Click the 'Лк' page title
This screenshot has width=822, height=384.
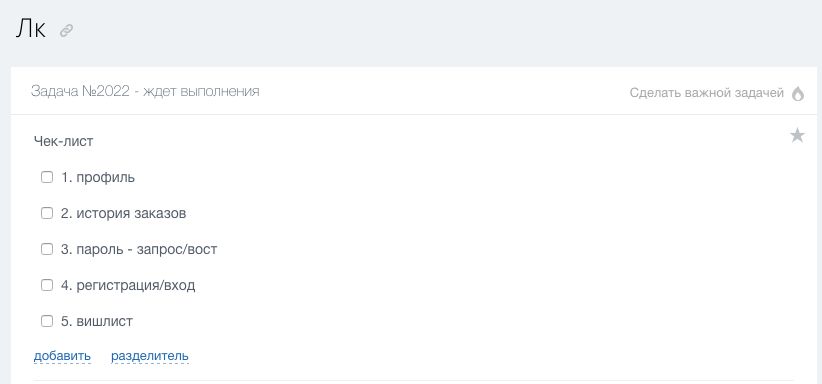tap(31, 29)
